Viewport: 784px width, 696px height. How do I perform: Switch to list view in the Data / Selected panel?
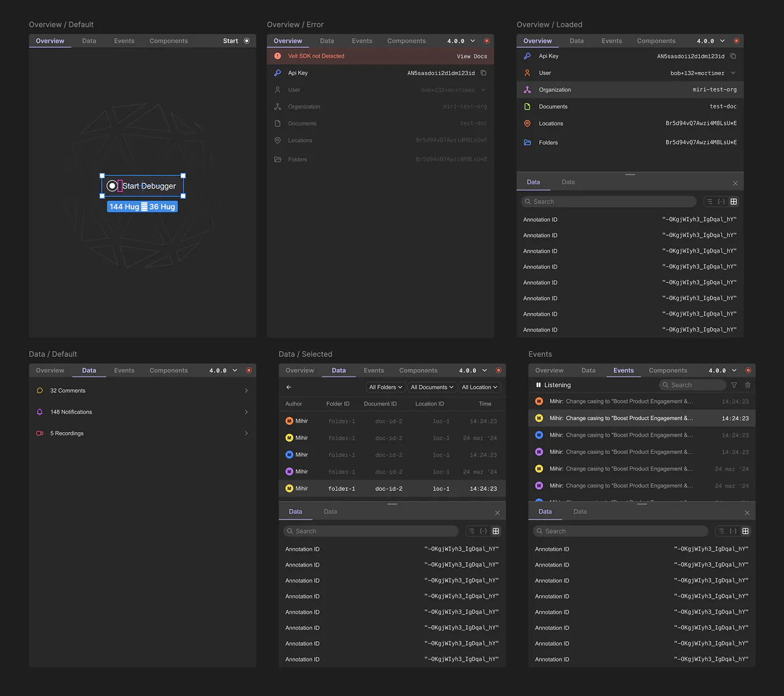pos(472,531)
